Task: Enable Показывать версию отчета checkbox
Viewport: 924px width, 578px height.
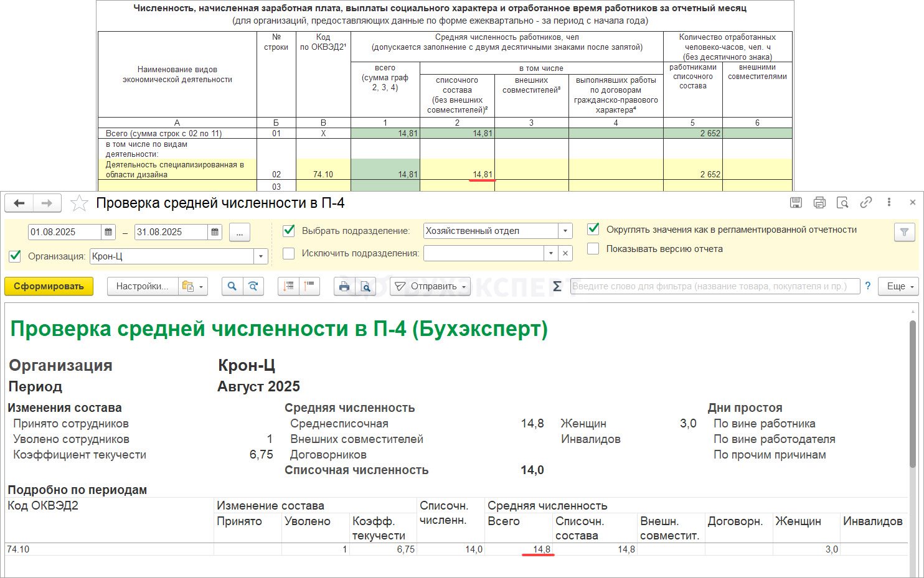Action: point(593,249)
